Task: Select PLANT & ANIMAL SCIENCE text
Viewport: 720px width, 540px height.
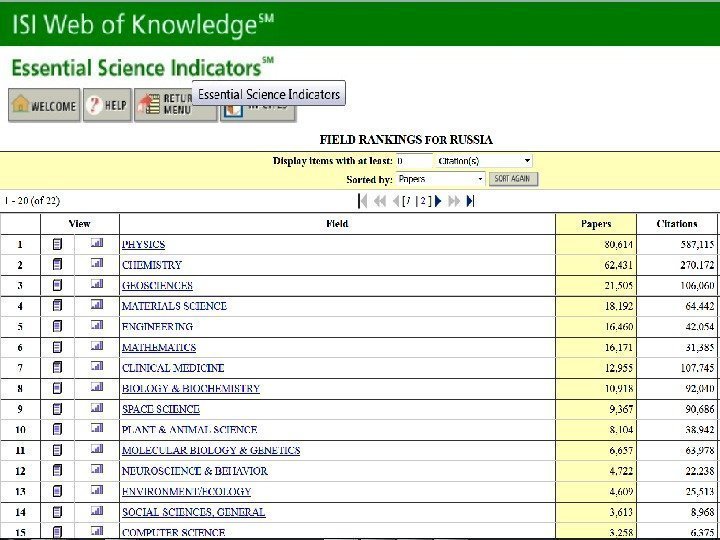Action: tap(189, 430)
